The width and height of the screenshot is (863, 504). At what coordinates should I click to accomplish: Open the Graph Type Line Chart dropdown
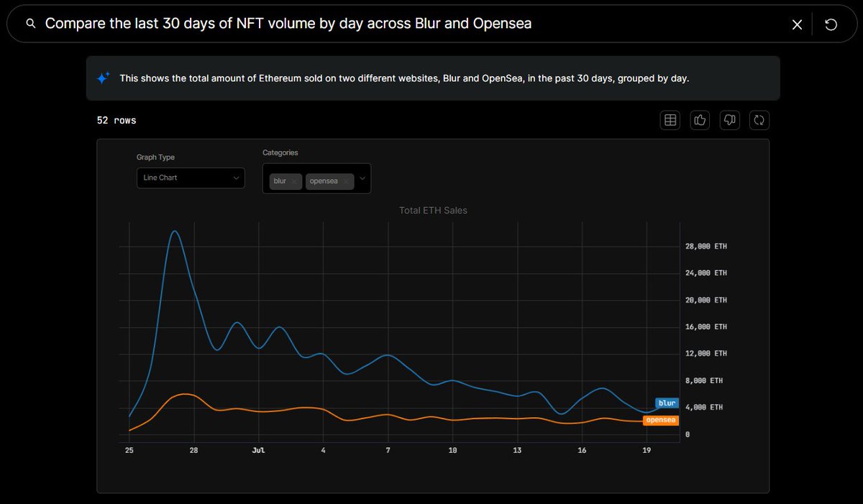click(191, 178)
